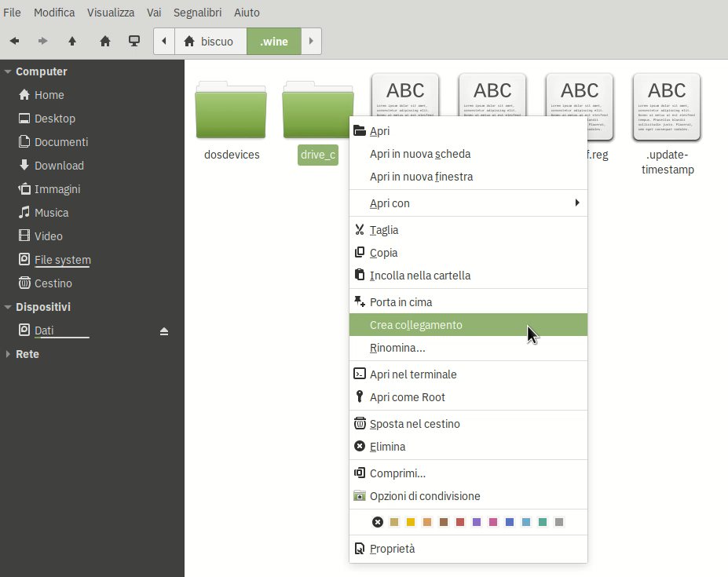Choose Apri in nuova scheda
Viewport: 728px width, 577px height.
[x=468, y=154]
